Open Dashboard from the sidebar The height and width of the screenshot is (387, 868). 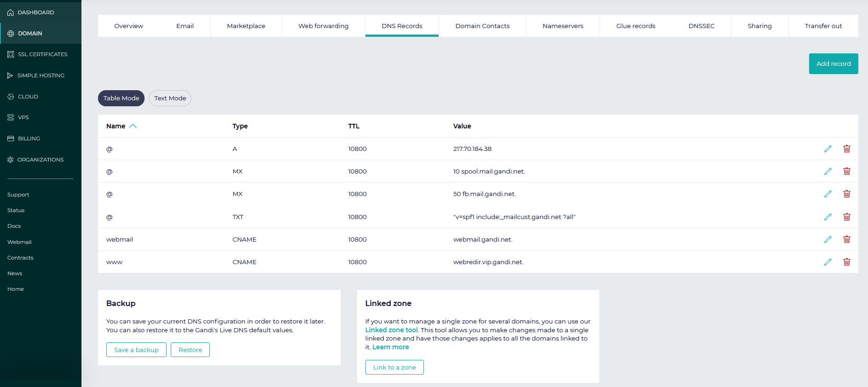pos(35,12)
